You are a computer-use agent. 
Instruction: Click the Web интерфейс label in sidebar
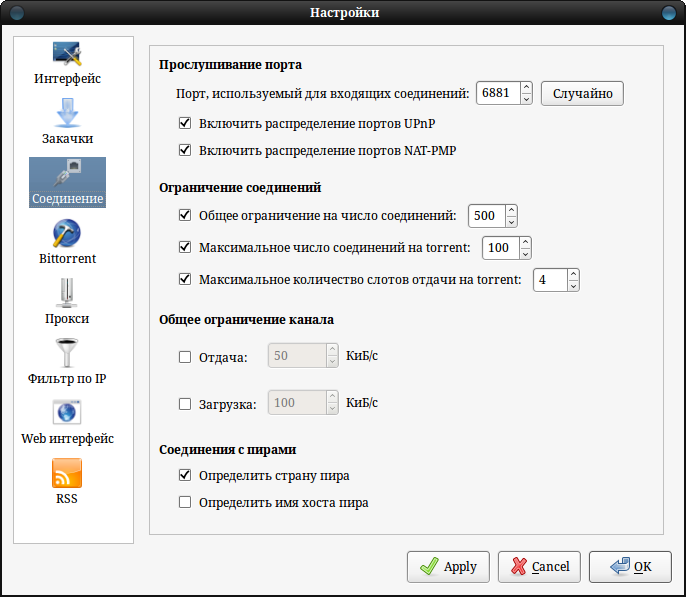[x=67, y=438]
